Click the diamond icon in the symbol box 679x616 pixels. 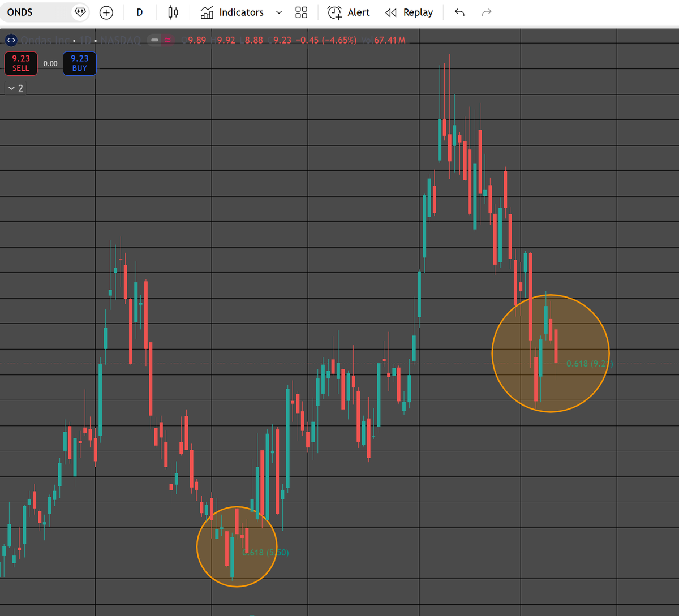(x=80, y=12)
